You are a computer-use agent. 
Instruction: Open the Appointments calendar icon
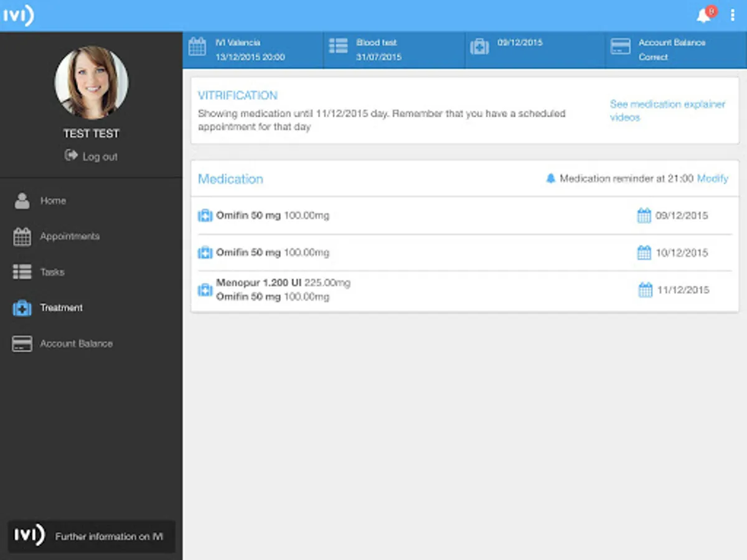pos(21,236)
